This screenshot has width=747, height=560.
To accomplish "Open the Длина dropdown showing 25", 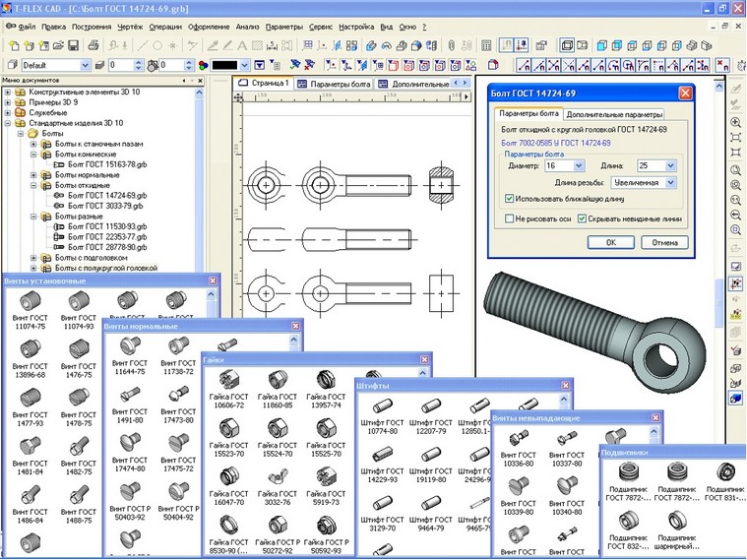I will point(671,166).
